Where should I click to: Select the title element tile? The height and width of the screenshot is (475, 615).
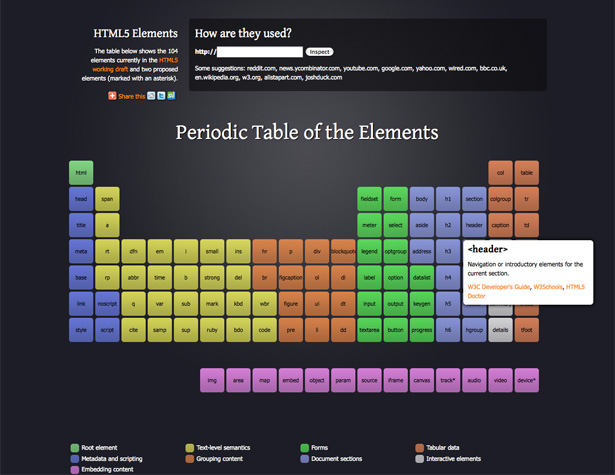81,225
